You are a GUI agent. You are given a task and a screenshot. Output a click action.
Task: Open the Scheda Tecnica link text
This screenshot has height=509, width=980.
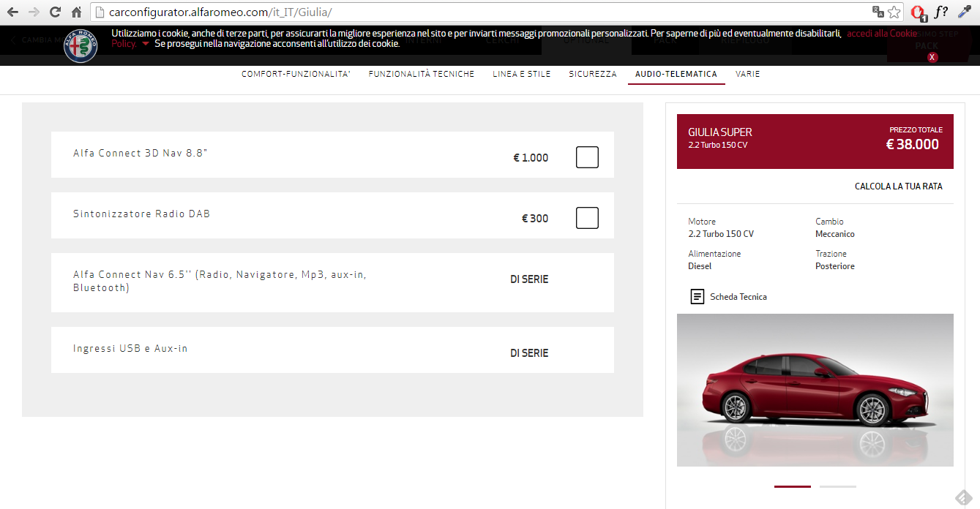[738, 297]
